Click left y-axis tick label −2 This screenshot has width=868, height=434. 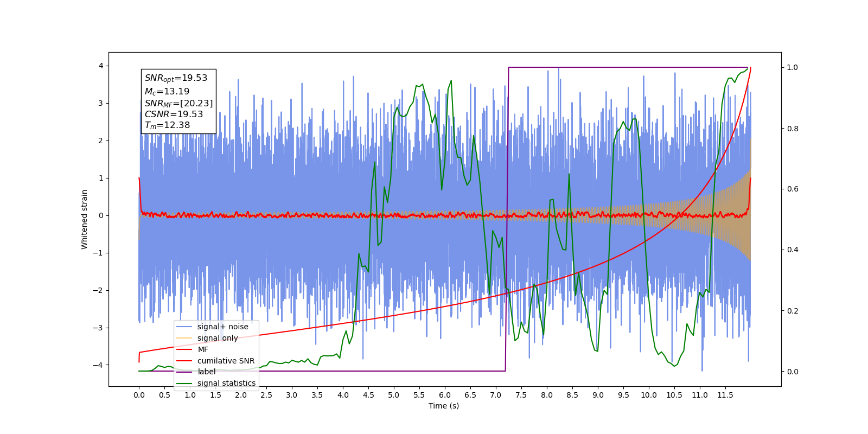[98, 290]
